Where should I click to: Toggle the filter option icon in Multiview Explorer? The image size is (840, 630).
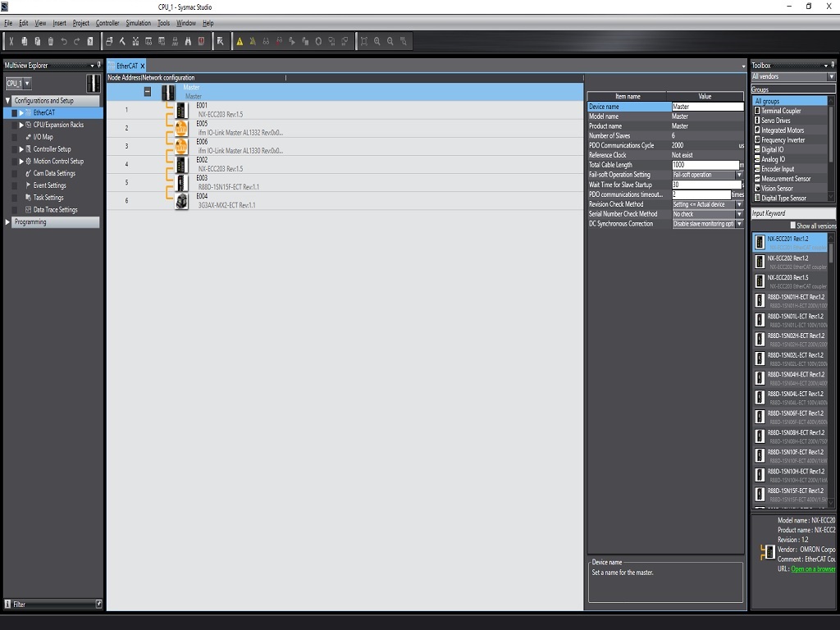(98, 604)
